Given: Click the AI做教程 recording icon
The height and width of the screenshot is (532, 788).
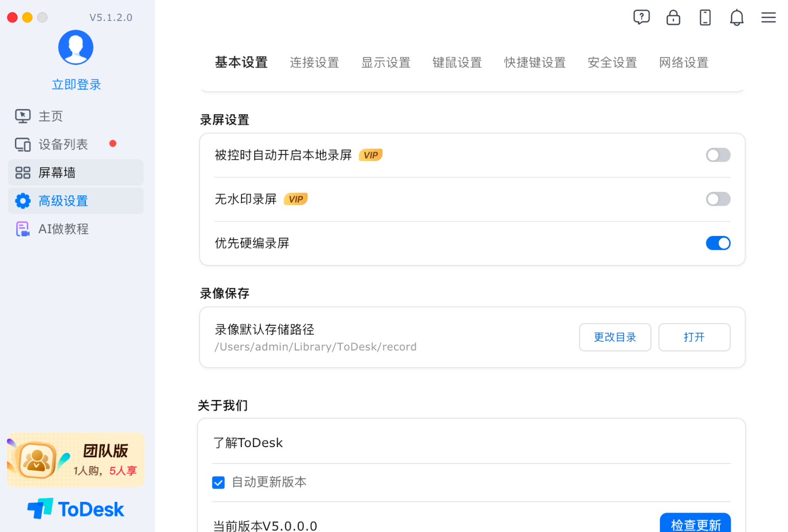Looking at the screenshot, I should coord(23,229).
